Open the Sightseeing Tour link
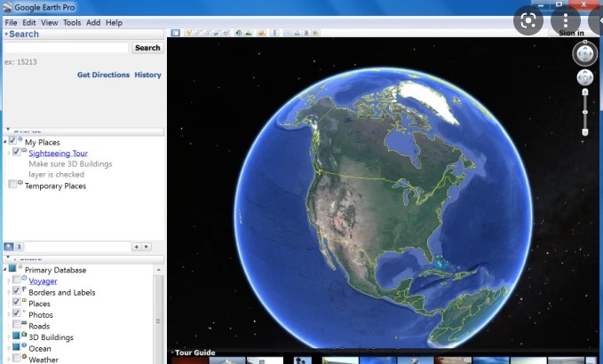This screenshot has width=603, height=364. pyautogui.click(x=58, y=154)
